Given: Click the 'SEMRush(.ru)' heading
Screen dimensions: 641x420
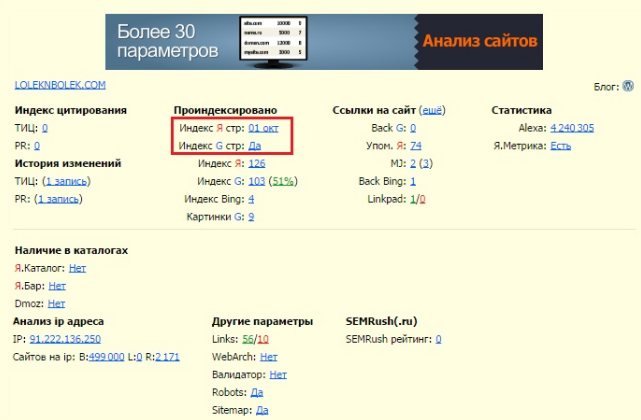Looking at the screenshot, I should (x=381, y=321).
